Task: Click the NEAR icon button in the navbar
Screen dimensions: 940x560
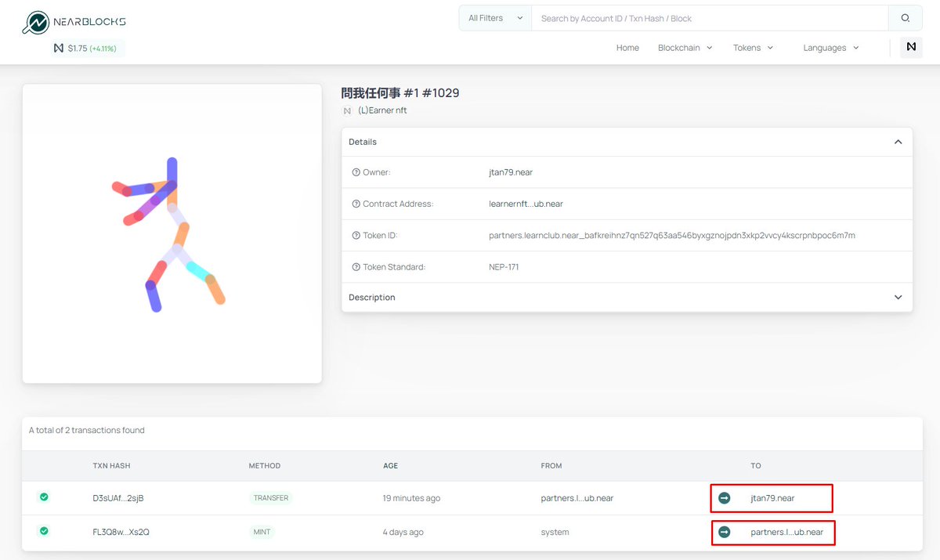Action: (x=911, y=48)
